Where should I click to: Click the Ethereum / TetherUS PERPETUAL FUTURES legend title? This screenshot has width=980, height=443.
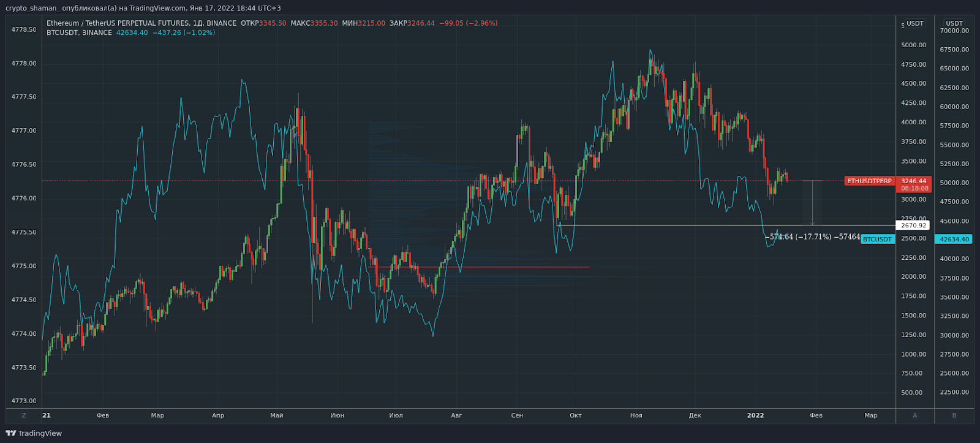tap(141, 23)
